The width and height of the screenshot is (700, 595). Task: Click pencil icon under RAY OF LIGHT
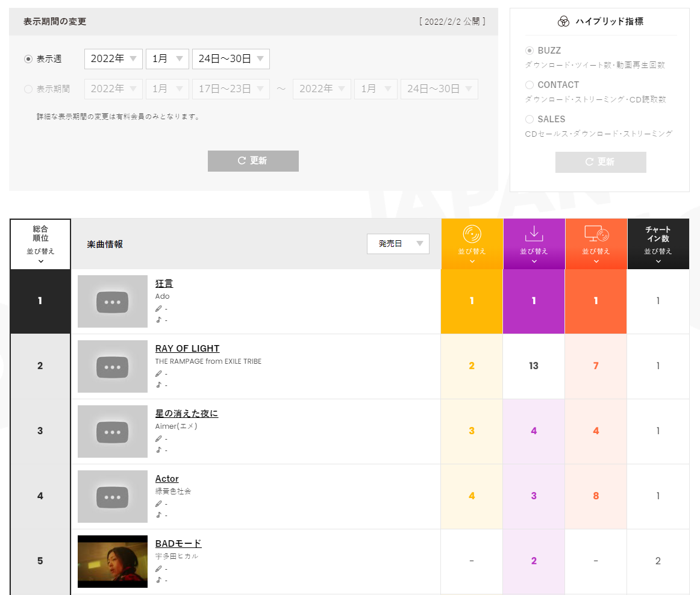tap(158, 373)
